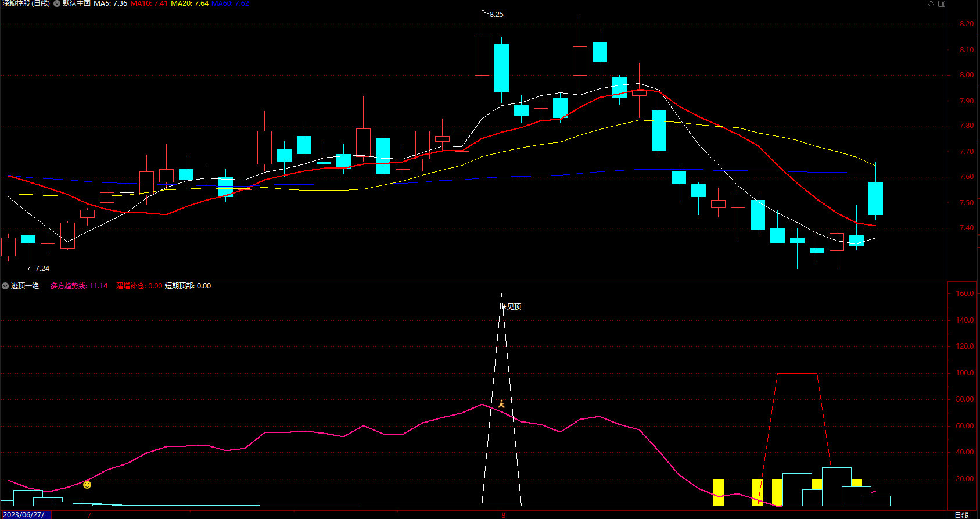Open the dropdown arrow beside 默认主图
The height and width of the screenshot is (519, 980).
pyautogui.click(x=57, y=3)
